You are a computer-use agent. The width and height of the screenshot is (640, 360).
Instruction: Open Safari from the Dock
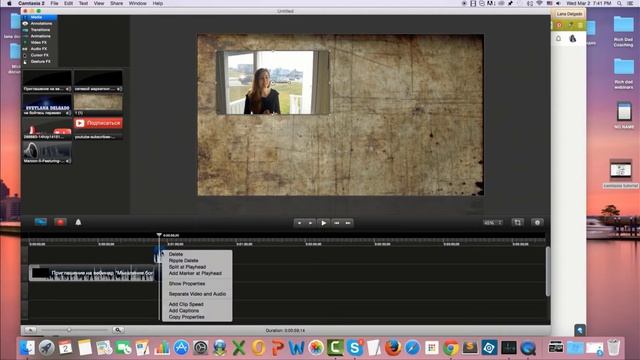coord(412,348)
